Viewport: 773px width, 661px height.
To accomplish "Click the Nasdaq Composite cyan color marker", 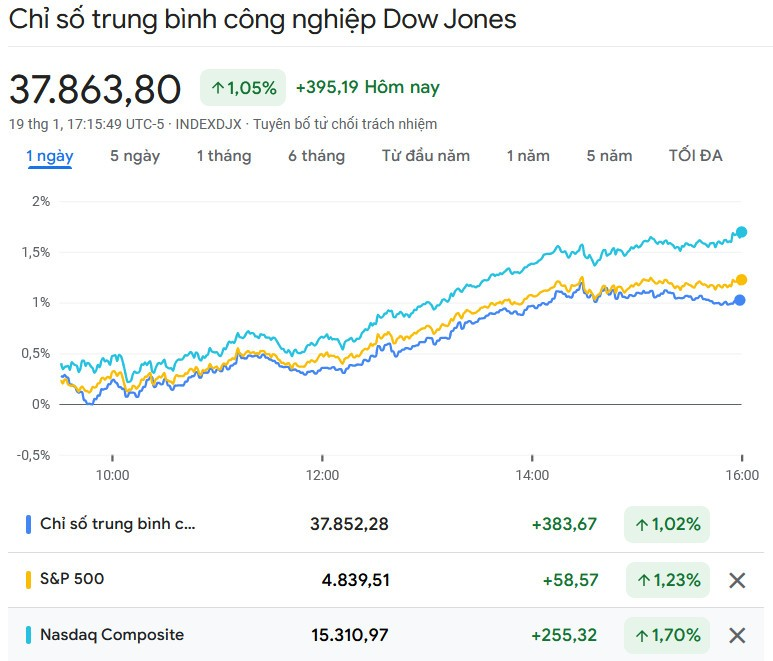I will coord(28,635).
